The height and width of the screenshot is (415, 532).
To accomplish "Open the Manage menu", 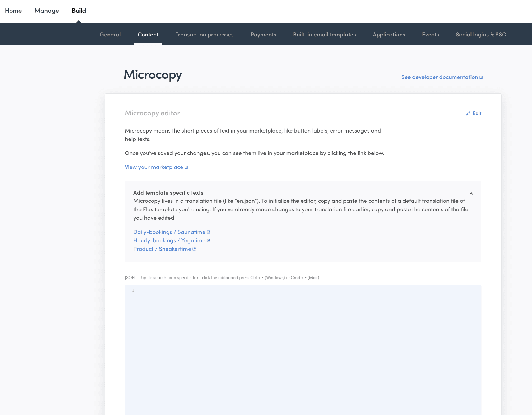I will [x=47, y=11].
